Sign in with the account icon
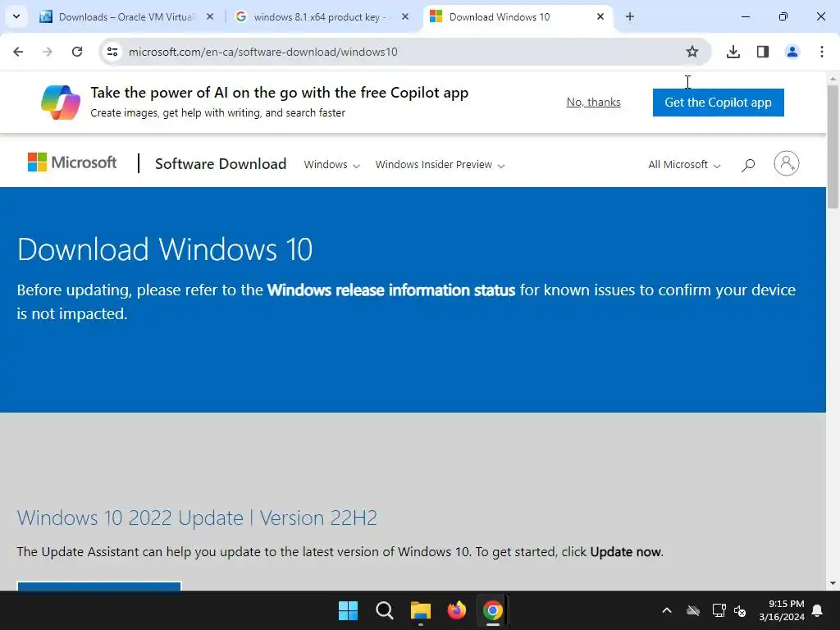The image size is (840, 630). click(787, 163)
